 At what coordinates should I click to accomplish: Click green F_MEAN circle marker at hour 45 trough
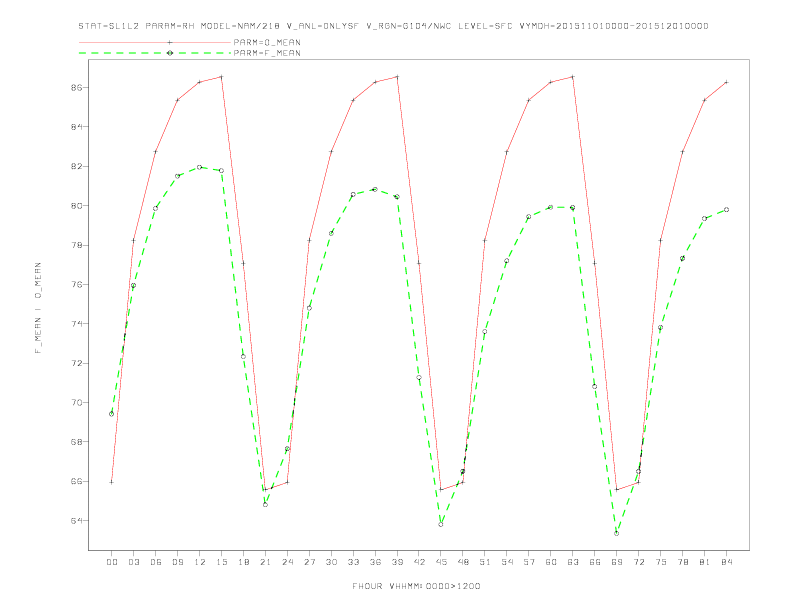coord(441,525)
